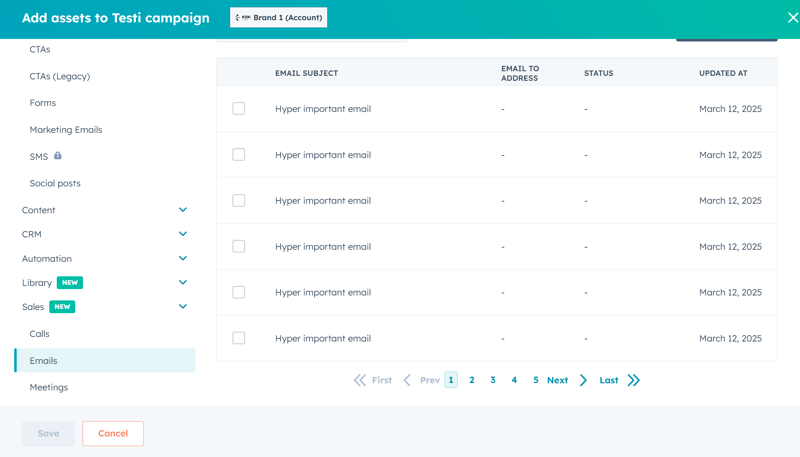Go to page 4

click(x=514, y=380)
